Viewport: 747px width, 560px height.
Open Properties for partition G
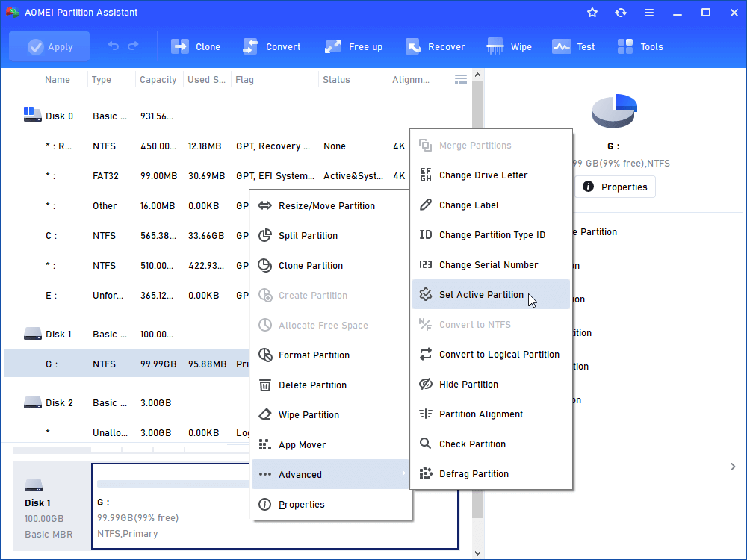[x=616, y=187]
